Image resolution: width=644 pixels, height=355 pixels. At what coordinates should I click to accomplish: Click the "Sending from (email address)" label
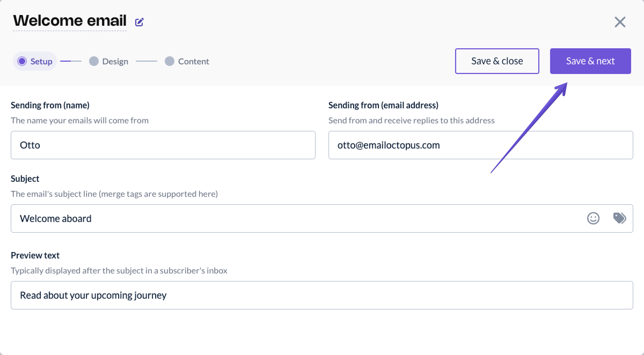383,105
